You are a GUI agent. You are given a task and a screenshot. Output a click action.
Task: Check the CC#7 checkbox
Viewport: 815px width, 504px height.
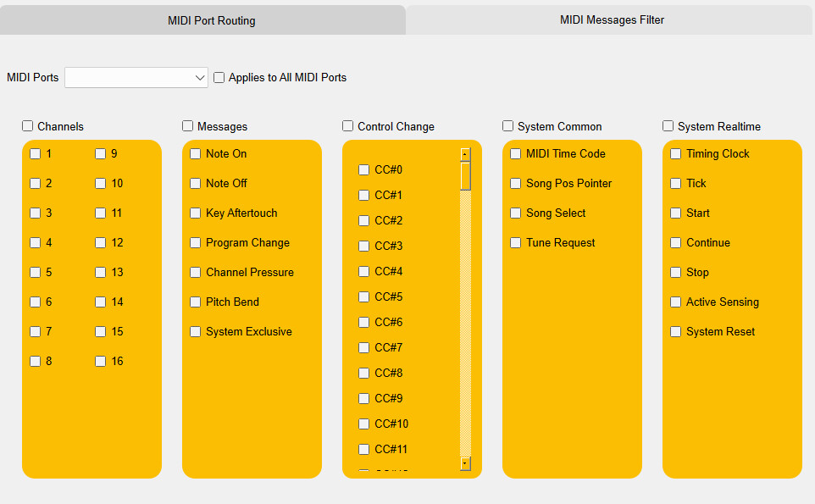click(364, 347)
